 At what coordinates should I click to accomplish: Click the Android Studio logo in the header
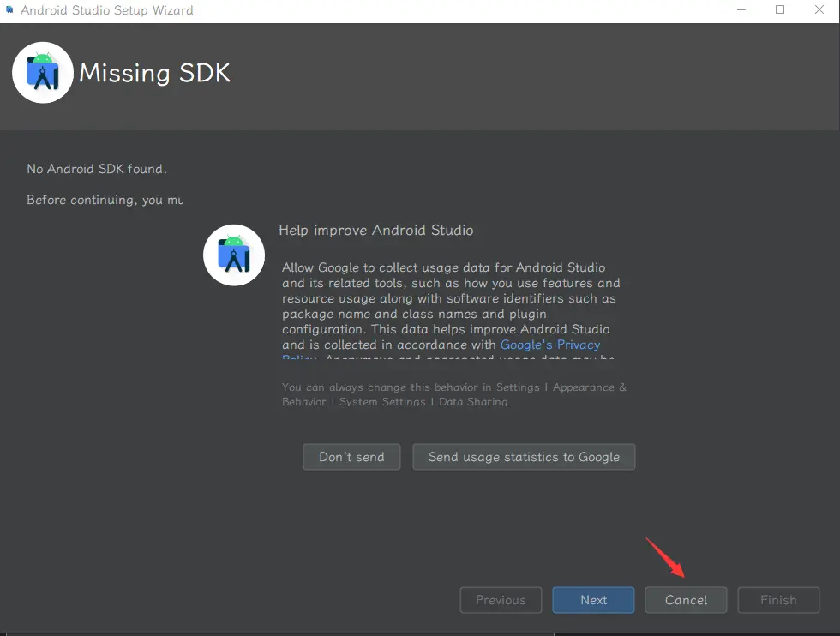click(x=42, y=73)
